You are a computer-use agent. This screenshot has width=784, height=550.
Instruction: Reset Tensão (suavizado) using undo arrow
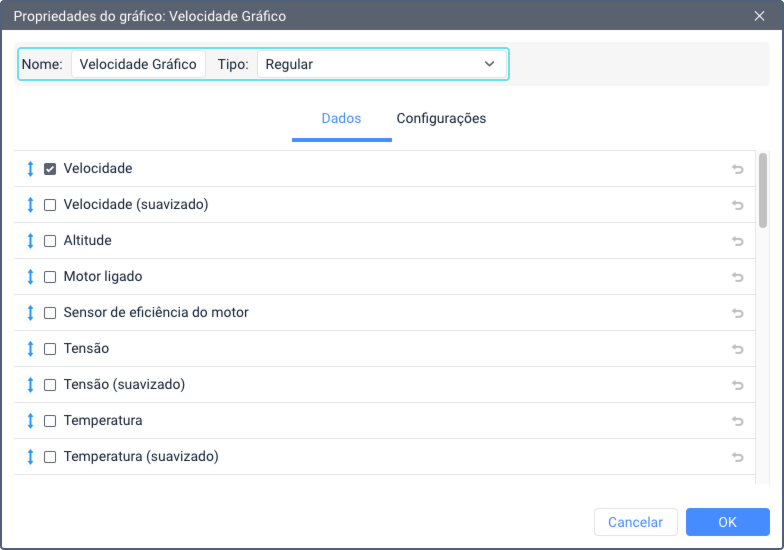pos(738,385)
